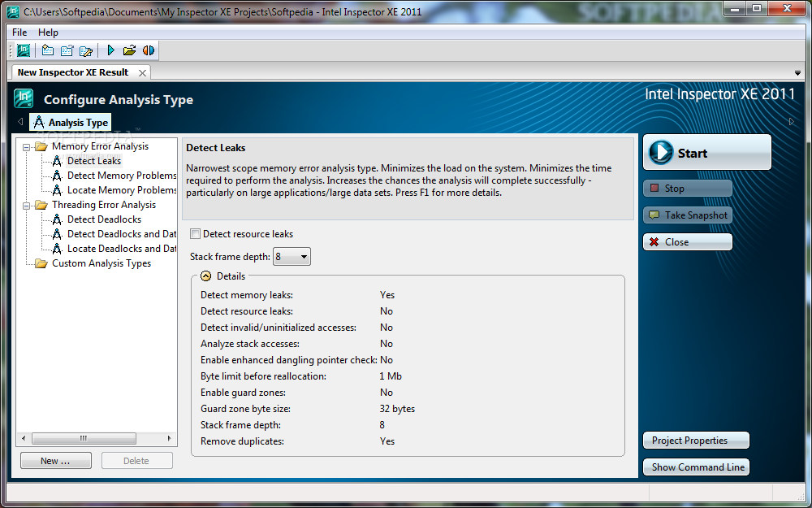Click the '32 bytes' guard zone value
The height and width of the screenshot is (508, 812).
[397, 409]
